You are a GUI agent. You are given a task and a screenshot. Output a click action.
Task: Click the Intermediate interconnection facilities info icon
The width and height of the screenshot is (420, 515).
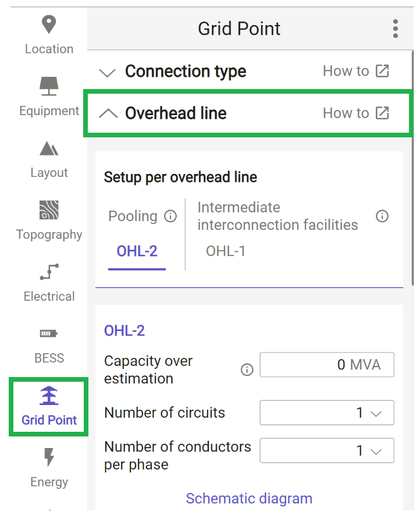tap(382, 216)
